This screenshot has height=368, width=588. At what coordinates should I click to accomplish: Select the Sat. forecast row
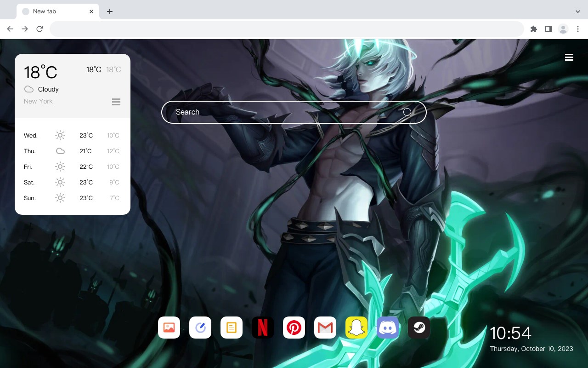[x=73, y=182]
